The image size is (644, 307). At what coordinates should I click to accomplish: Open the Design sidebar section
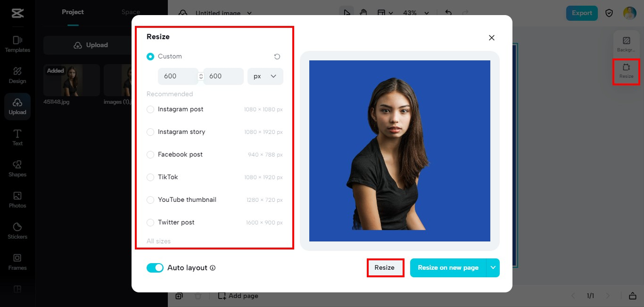click(17, 75)
